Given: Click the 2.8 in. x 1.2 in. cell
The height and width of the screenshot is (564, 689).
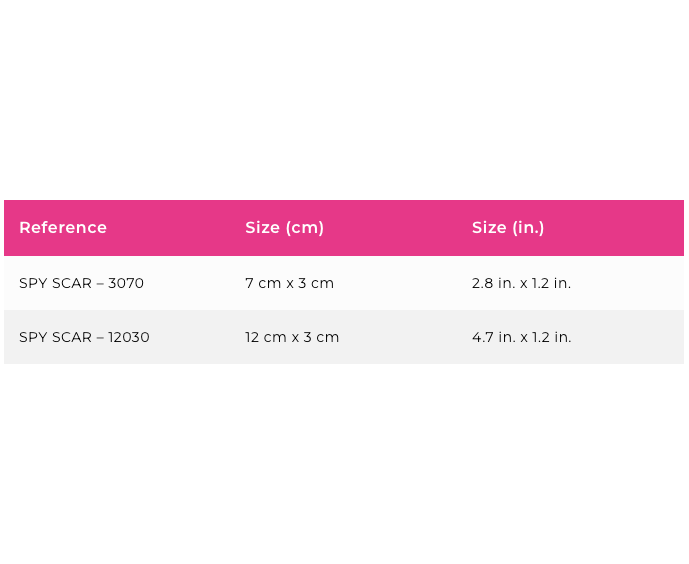Looking at the screenshot, I should [x=521, y=283].
